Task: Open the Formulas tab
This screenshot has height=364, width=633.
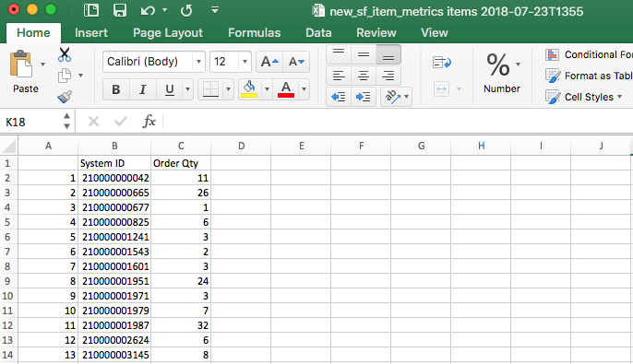Action: coord(255,32)
